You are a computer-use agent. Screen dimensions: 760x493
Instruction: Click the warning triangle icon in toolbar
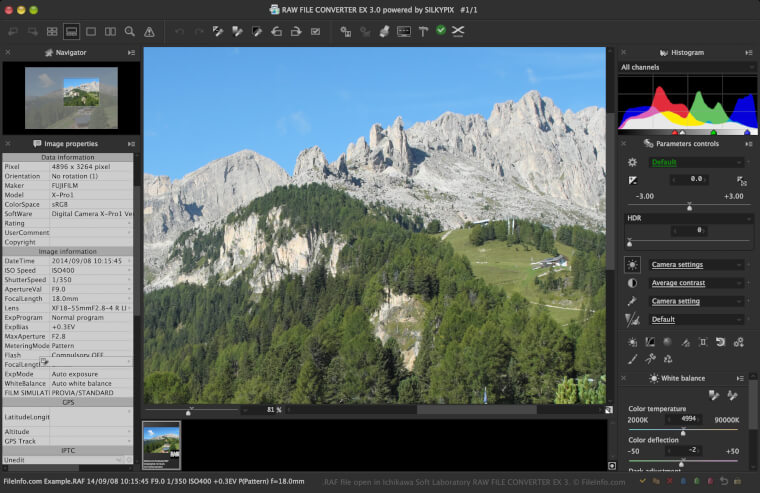click(149, 32)
